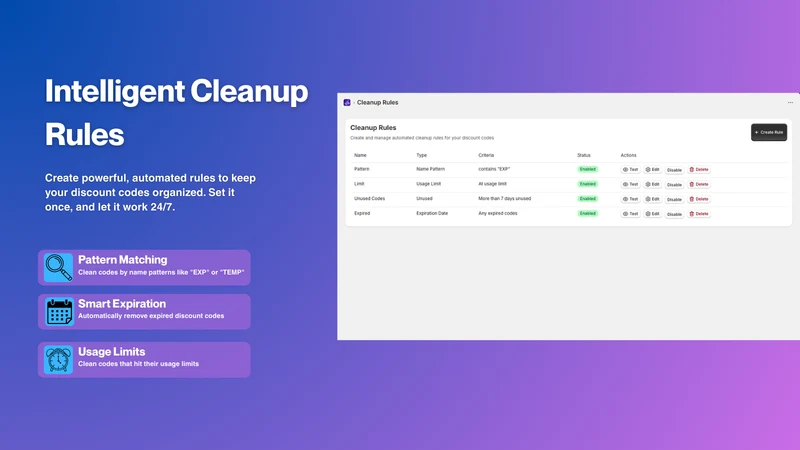Click the 'Expiration Date' type cell
800x450 pixels.
point(432,213)
